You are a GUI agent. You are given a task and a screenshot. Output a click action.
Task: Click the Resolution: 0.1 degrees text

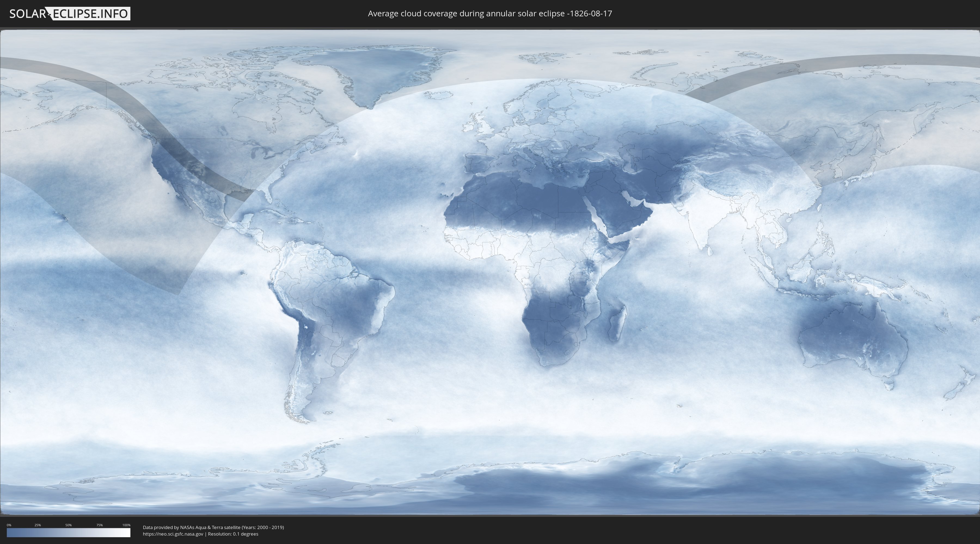coord(233,534)
